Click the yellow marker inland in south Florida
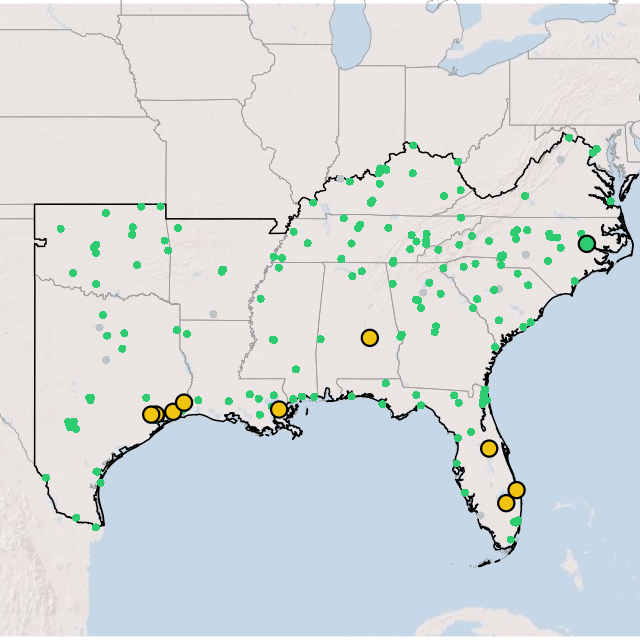Screen dimensions: 640x640 (x=506, y=503)
